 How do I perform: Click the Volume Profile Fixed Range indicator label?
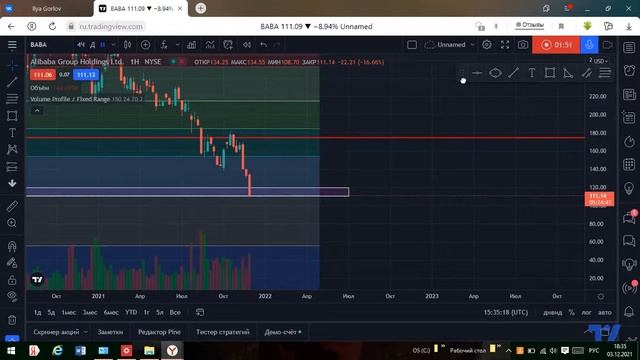click(x=70, y=99)
